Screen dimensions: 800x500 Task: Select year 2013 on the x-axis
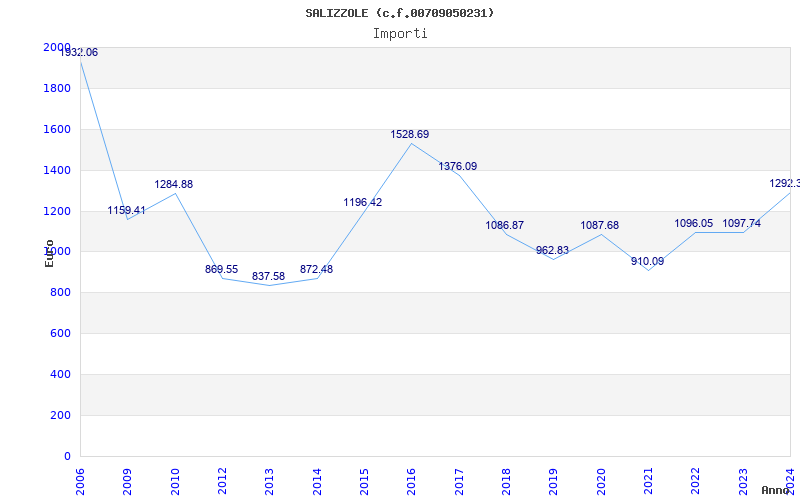coord(269,480)
